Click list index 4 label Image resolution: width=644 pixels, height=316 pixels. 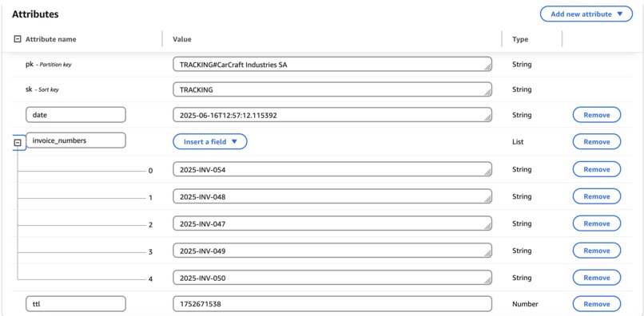coord(150,279)
